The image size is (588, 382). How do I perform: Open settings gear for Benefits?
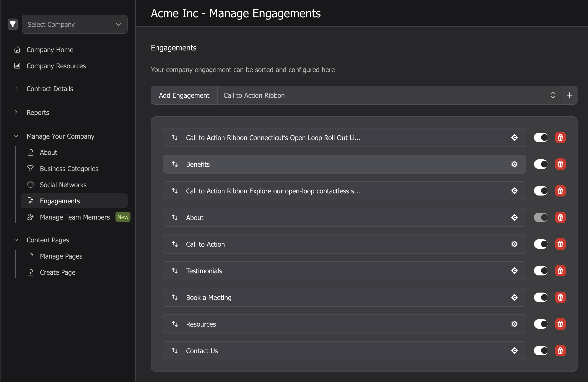514,164
